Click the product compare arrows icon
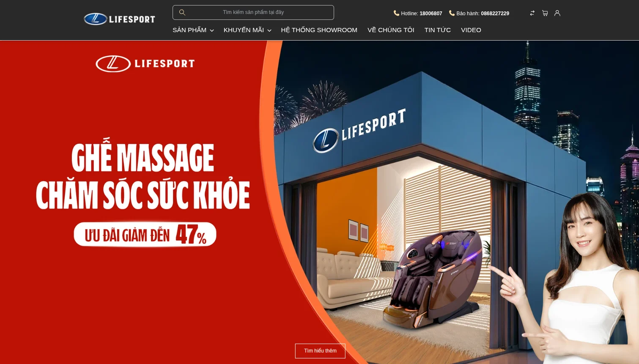 pos(532,13)
